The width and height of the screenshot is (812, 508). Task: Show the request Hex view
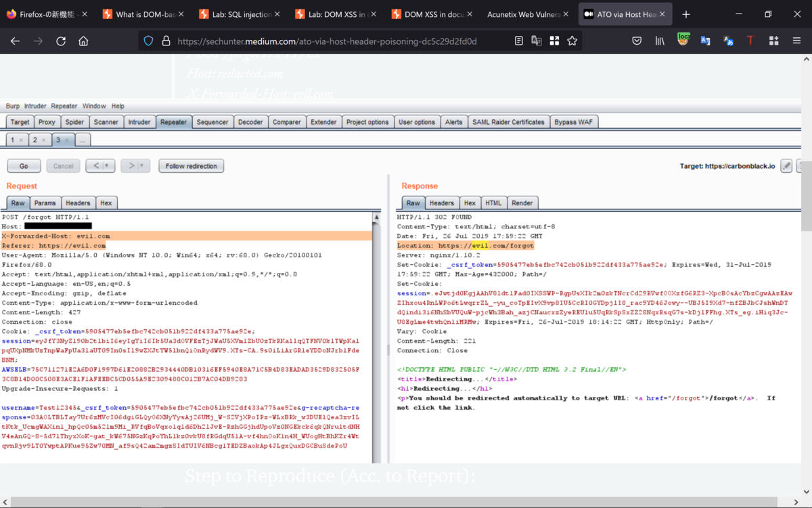point(106,203)
